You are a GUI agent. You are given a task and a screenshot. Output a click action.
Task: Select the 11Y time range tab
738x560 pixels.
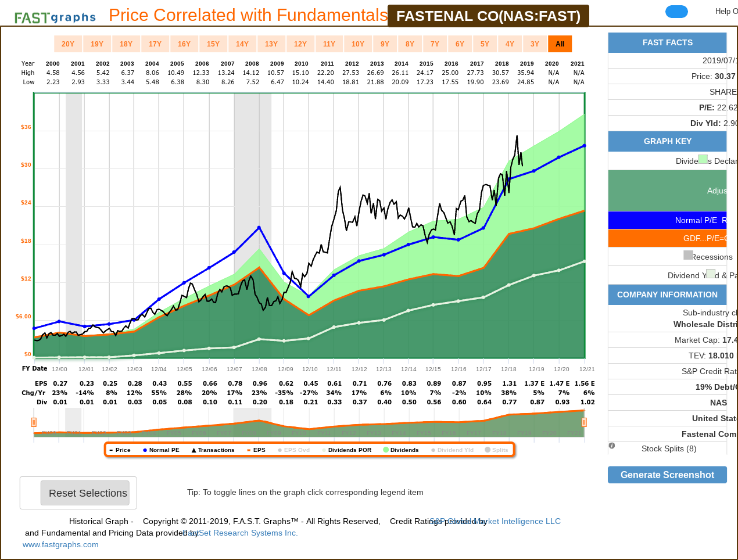point(329,44)
